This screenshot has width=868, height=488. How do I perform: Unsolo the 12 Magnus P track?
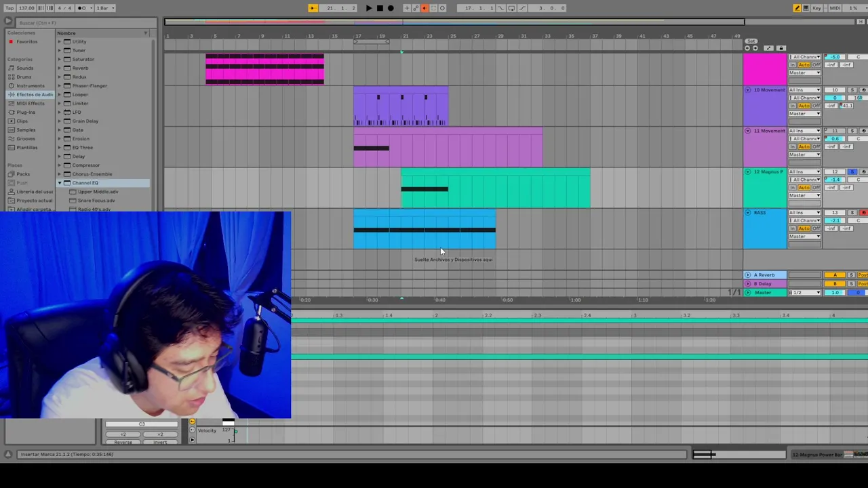pos(852,171)
